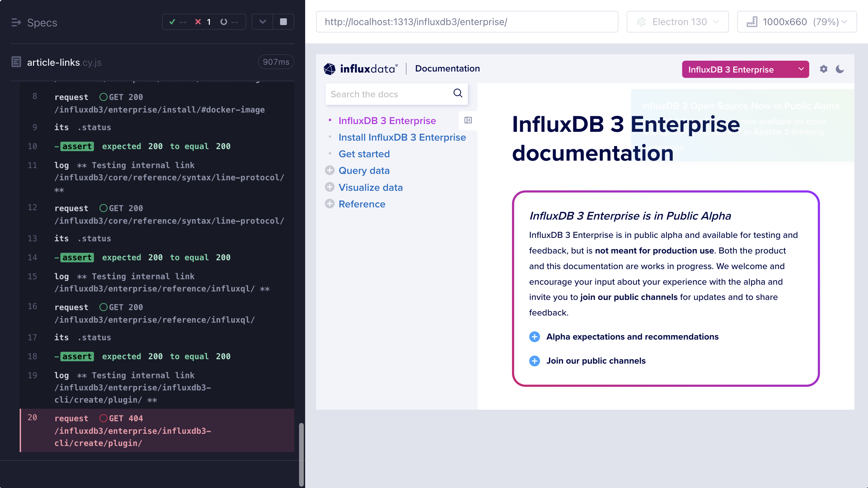Click the red 404 status circle icon
The height and width of the screenshot is (488, 868).
(103, 418)
